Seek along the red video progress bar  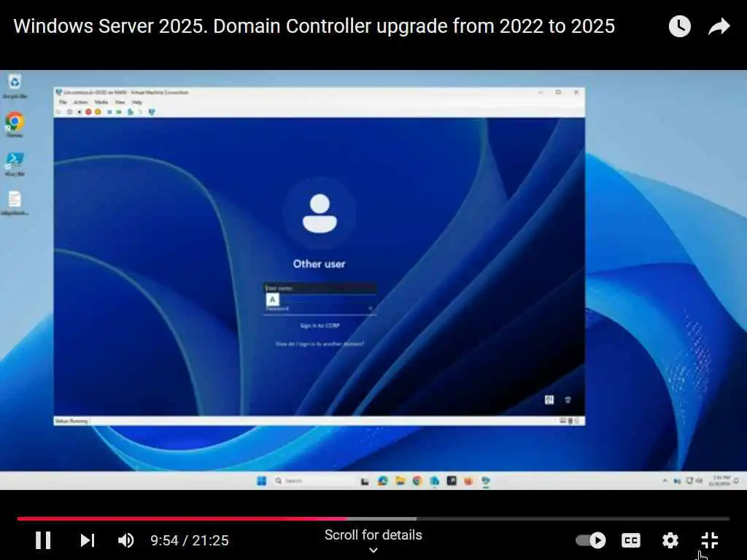[182, 518]
